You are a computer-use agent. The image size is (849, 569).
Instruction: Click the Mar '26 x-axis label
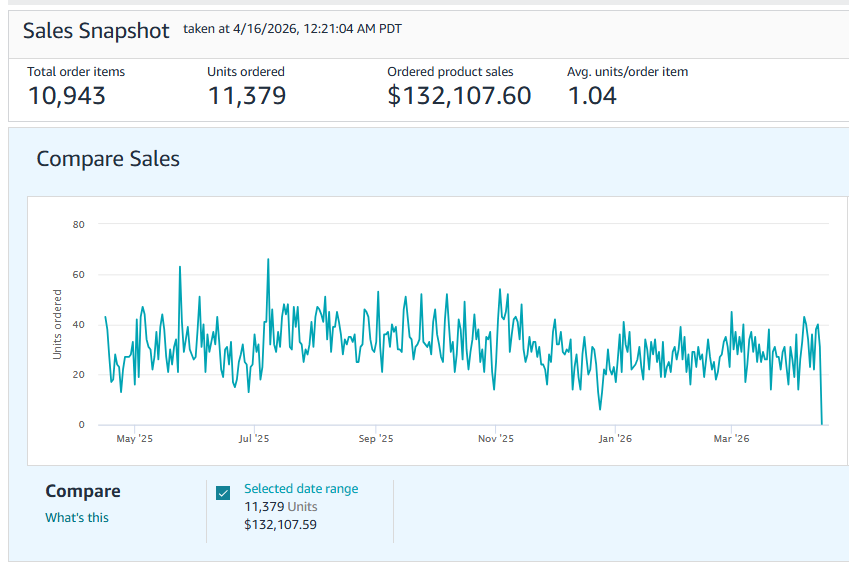coord(732,439)
